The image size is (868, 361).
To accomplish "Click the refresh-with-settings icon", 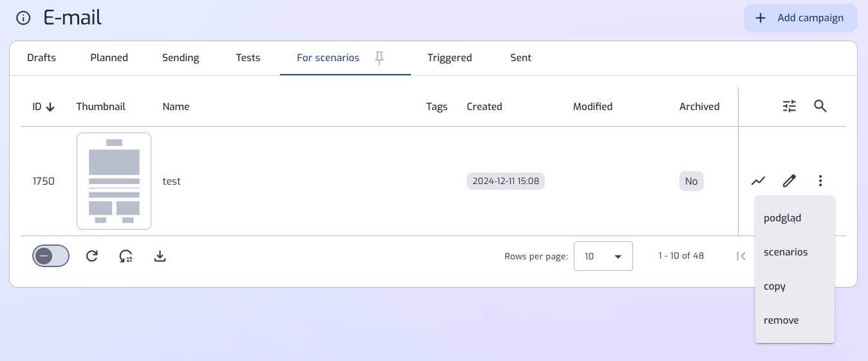I will [126, 256].
